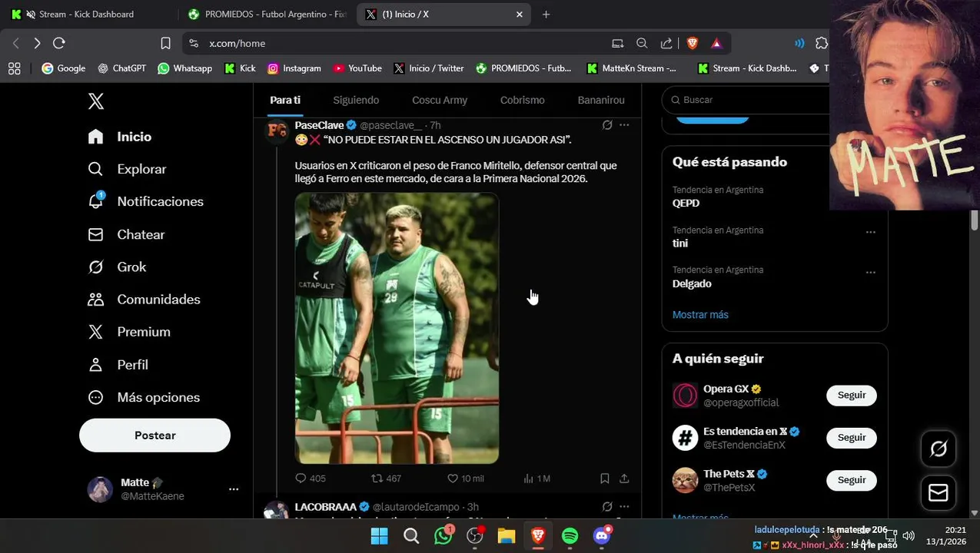Open Spotify from taskbar
The image size is (980, 553).
[x=570, y=536]
